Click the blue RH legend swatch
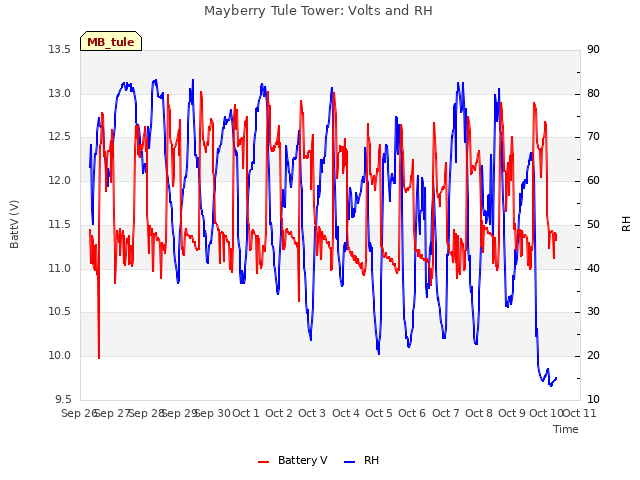 click(x=350, y=462)
